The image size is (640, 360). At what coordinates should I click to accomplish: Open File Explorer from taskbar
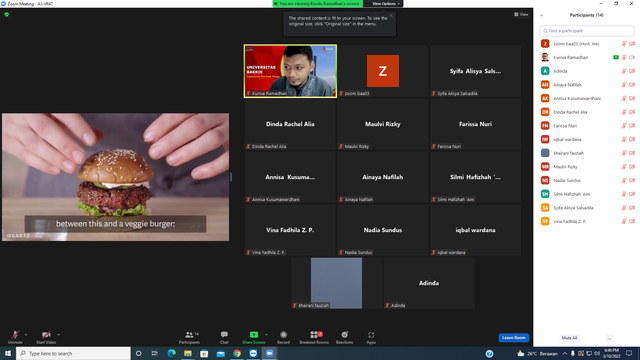tap(188, 353)
